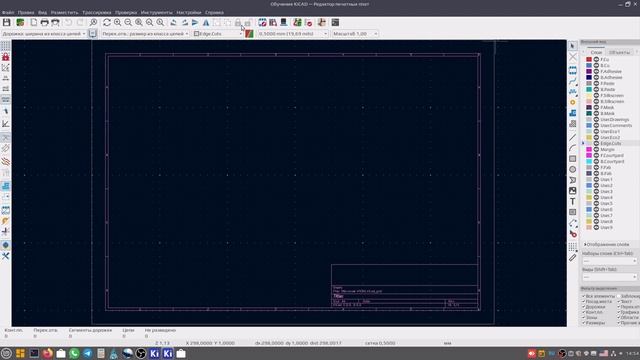Click the Margin magenta color swatch
640x360 pixels.
click(x=589, y=149)
